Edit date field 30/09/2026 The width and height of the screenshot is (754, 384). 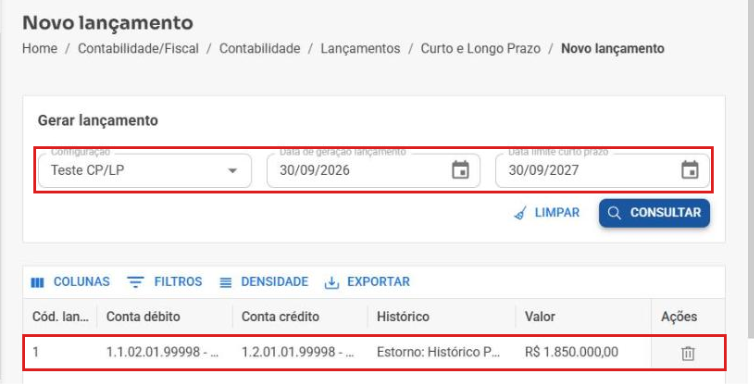374,171
